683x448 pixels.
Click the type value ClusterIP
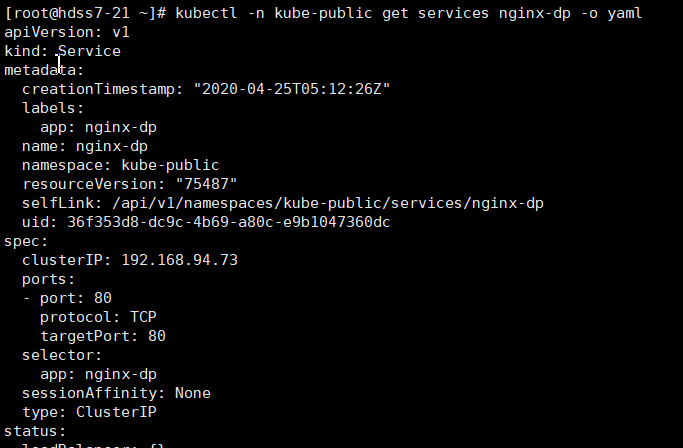point(116,412)
